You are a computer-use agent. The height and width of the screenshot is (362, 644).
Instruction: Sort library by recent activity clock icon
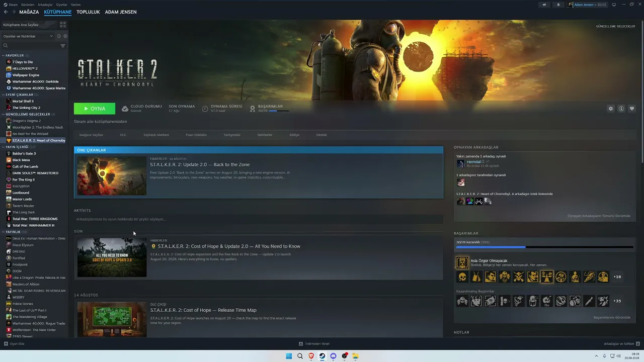pyautogui.click(x=59, y=36)
